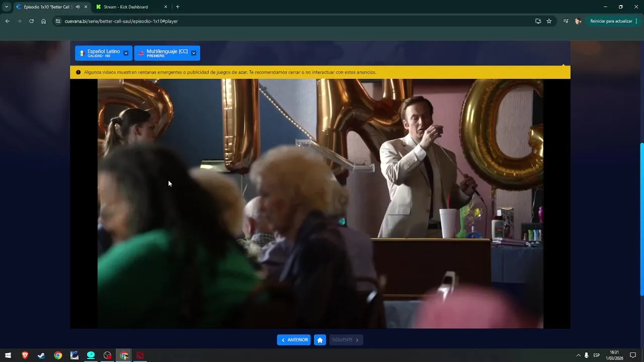Open the media controls icon
Screen dimensions: 644x362
(x=566, y=21)
